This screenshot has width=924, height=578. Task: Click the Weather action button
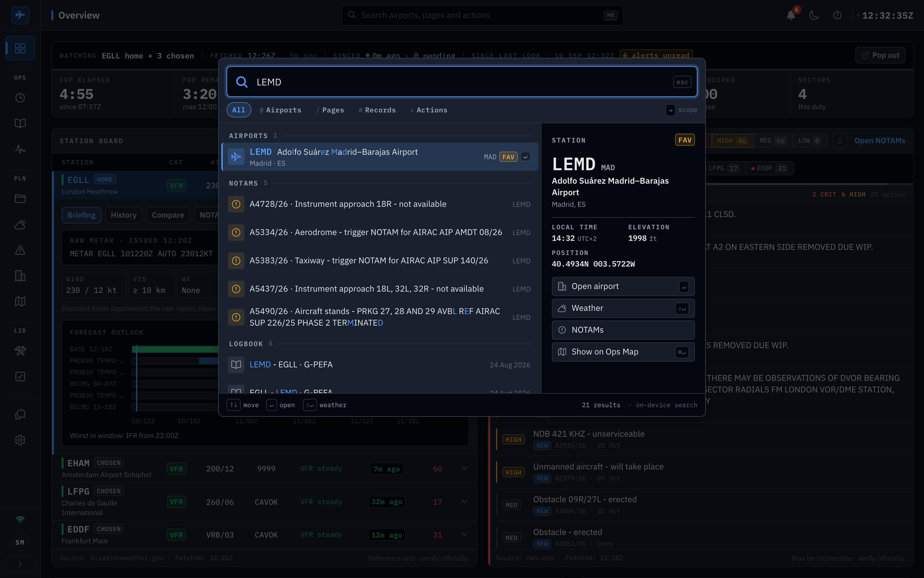(x=623, y=308)
